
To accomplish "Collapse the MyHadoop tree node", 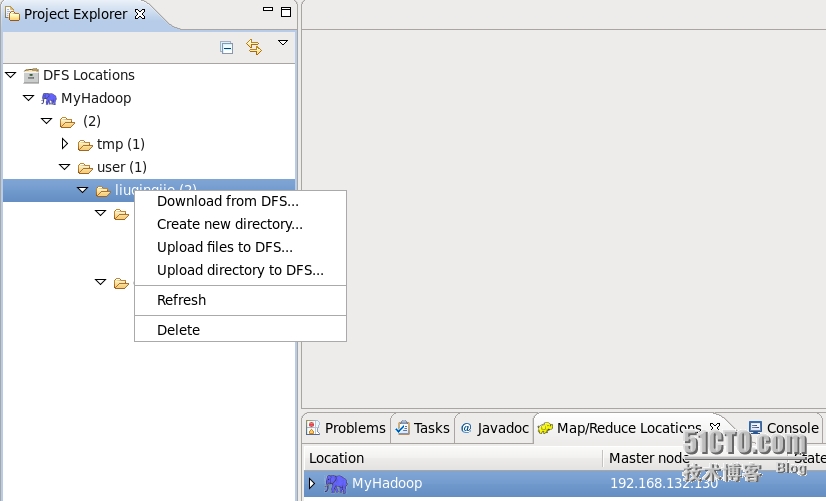I will pyautogui.click(x=28, y=98).
